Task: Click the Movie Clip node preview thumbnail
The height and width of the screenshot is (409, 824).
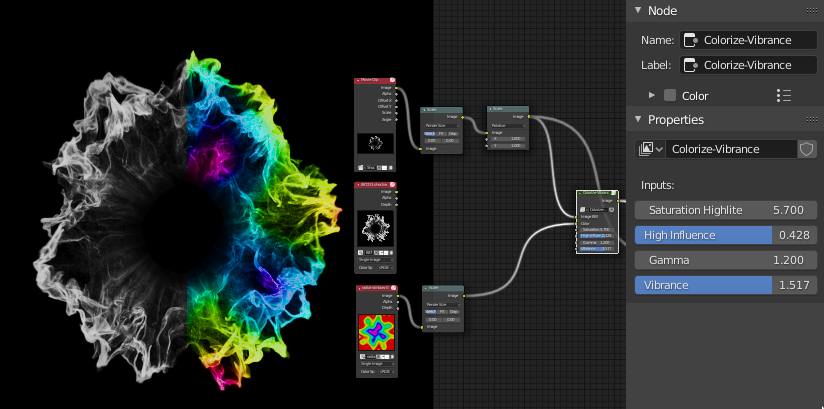Action: point(376,143)
